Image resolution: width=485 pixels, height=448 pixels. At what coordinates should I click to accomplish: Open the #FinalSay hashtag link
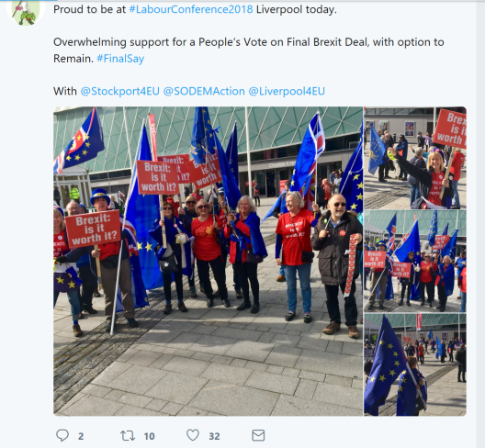pyautogui.click(x=120, y=59)
